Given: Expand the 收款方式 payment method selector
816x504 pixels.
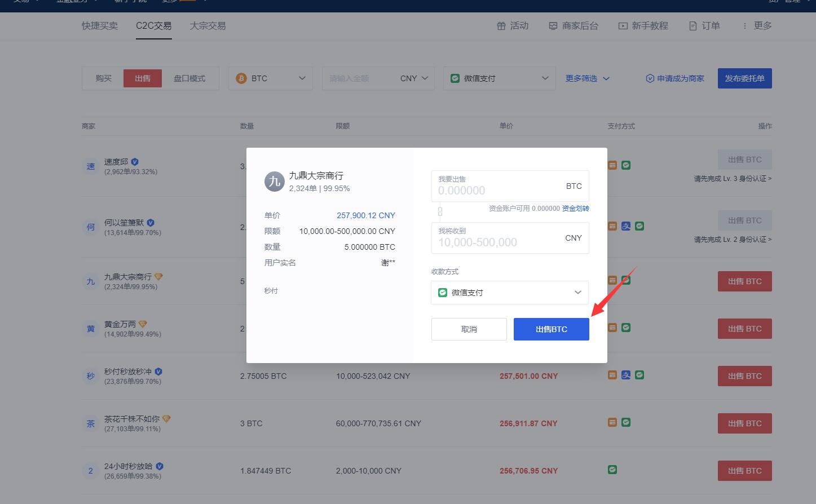Looking at the screenshot, I should [577, 293].
